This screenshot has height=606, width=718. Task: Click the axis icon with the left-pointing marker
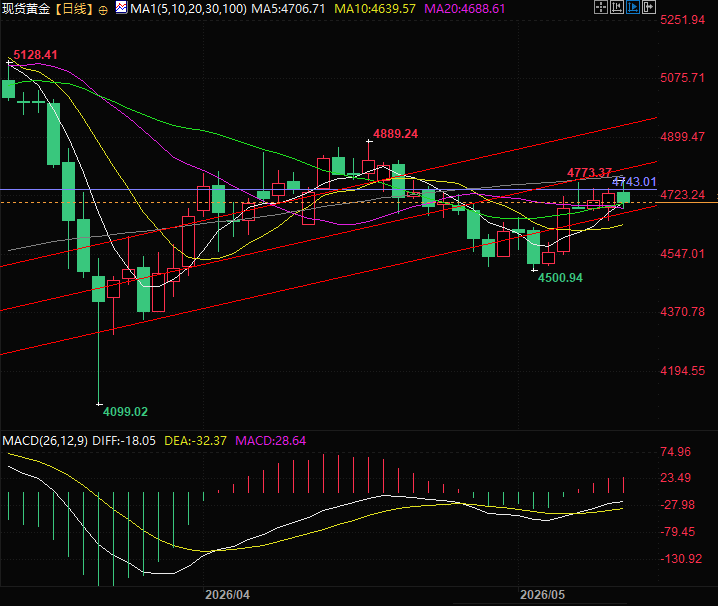617,7
